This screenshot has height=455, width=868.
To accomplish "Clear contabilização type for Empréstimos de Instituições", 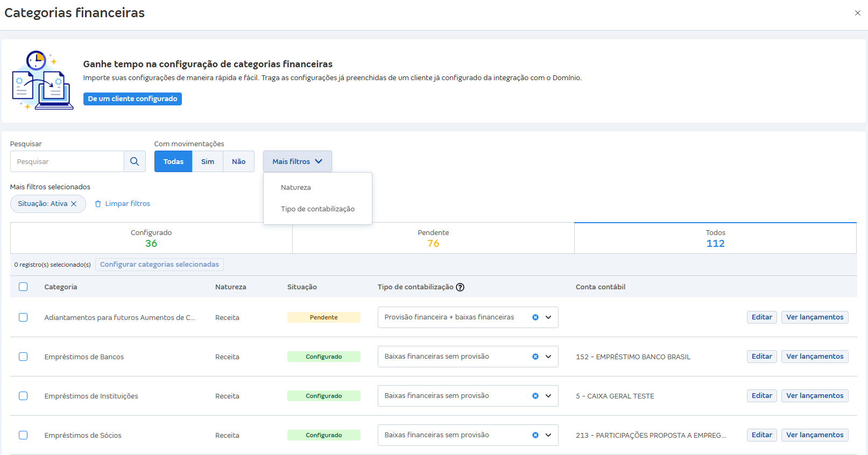I will click(535, 396).
